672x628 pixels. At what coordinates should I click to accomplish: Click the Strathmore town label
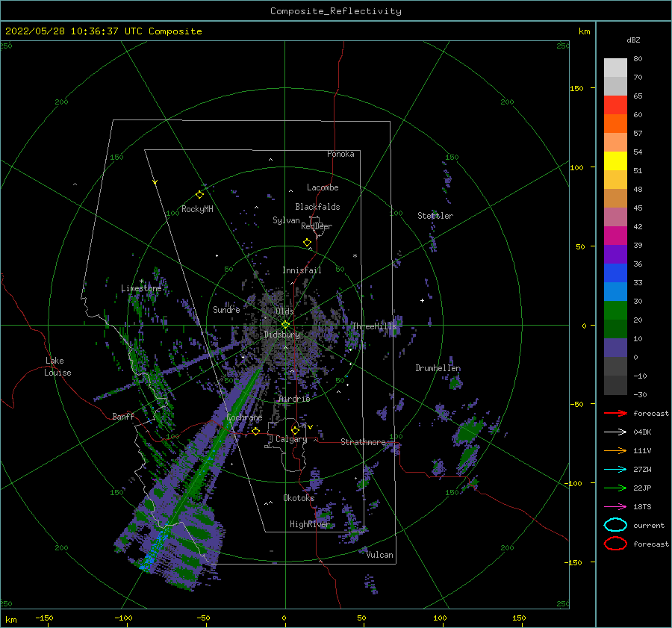[x=363, y=442]
